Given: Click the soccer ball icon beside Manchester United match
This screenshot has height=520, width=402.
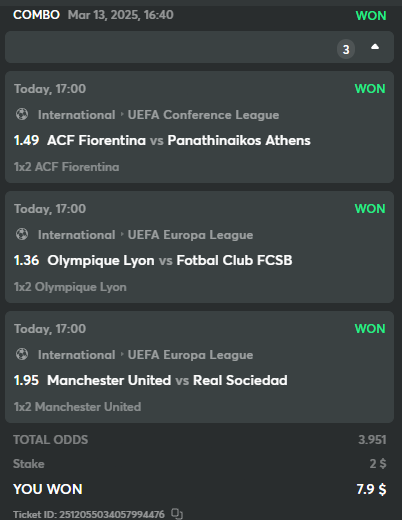Looking at the screenshot, I should (x=22, y=354).
